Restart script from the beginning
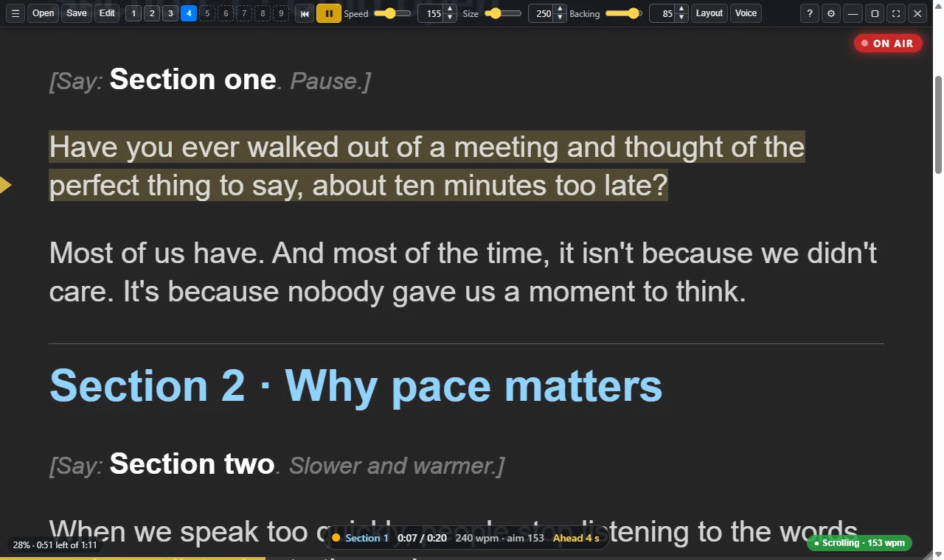Image resolution: width=944 pixels, height=560 pixels. pyautogui.click(x=305, y=13)
